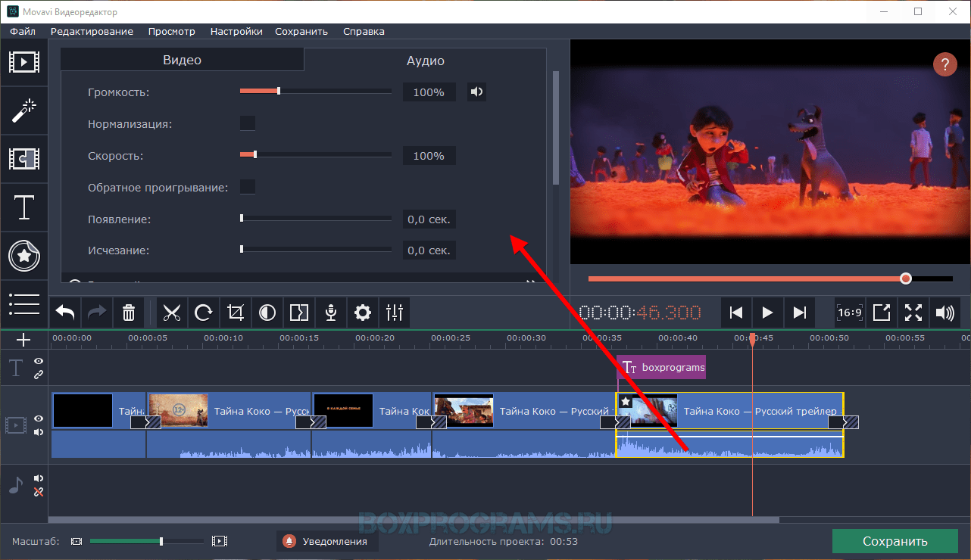Enable the Нормализация checkbox
Screen dimensions: 971x560
[x=248, y=123]
